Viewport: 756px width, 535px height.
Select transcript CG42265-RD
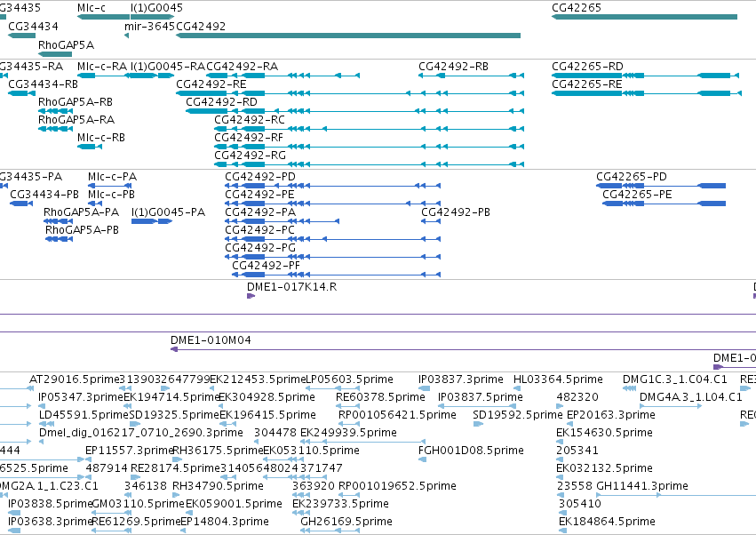646,76
